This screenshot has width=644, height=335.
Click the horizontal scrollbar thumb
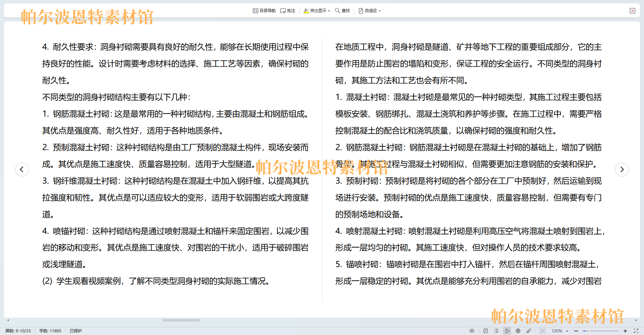(x=181, y=320)
